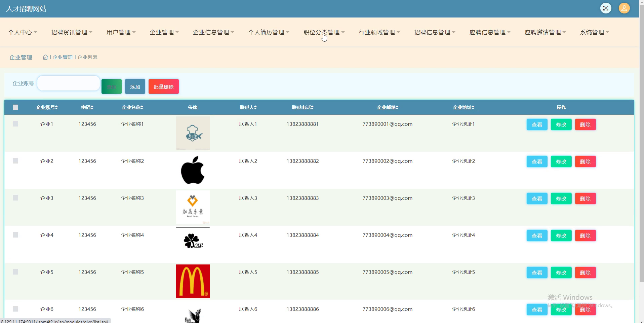The width and height of the screenshot is (644, 323).
Task: Expand the 行业领域管理 dropdown menu
Action: click(379, 32)
